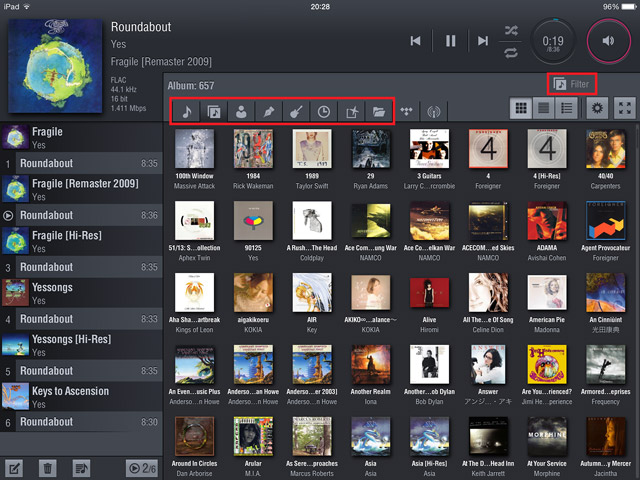This screenshot has height=480, width=640.
Task: Tap the 2/6 play queue button
Action: coord(140,467)
